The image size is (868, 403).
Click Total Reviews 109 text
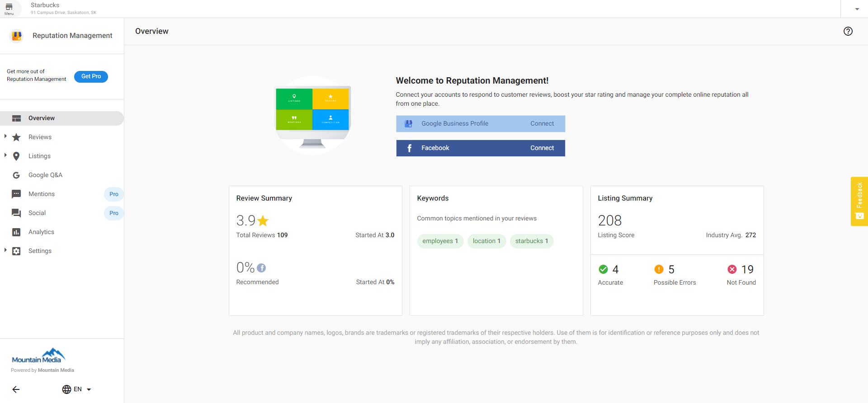[262, 235]
